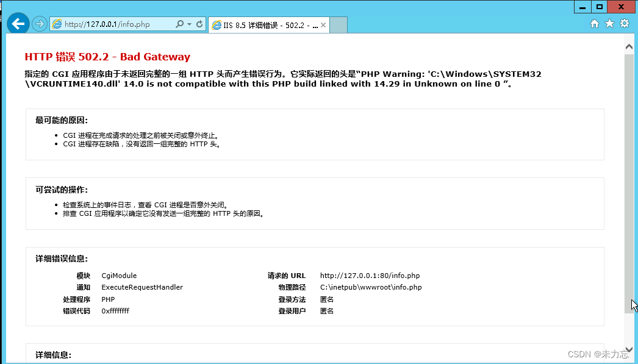Click the error code 0xffffffff
638x364 pixels.
pyautogui.click(x=115, y=311)
